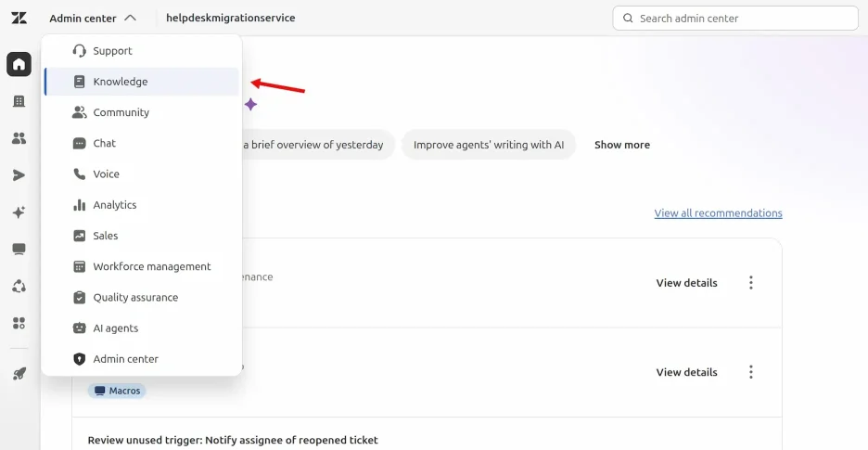Open the Channels arrow icon in sidebar

click(19, 175)
